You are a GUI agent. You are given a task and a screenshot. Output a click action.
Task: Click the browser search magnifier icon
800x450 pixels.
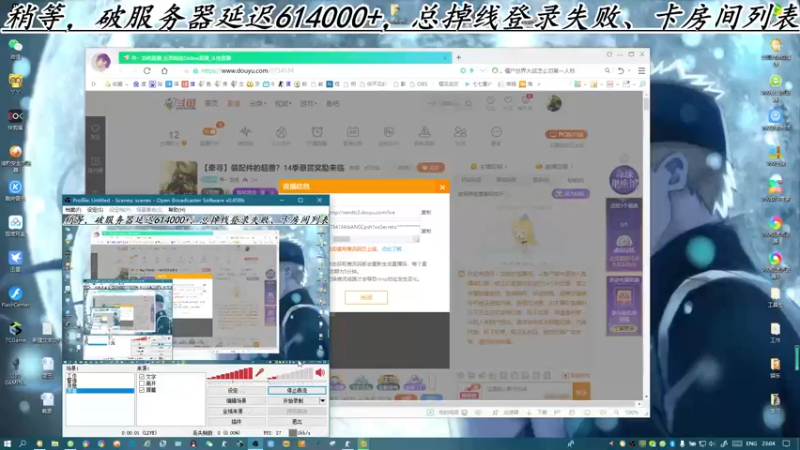coord(607,71)
